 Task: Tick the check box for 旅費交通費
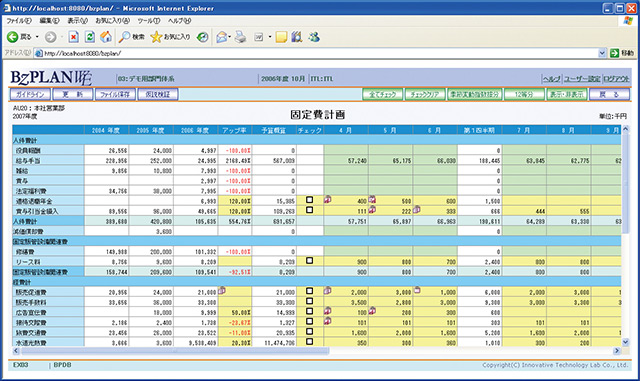point(310,331)
